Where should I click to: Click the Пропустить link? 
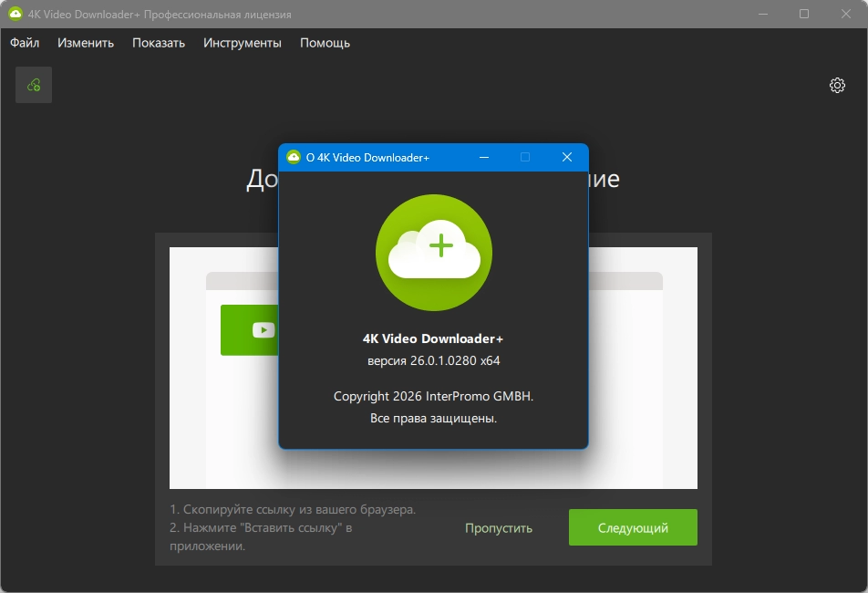498,527
